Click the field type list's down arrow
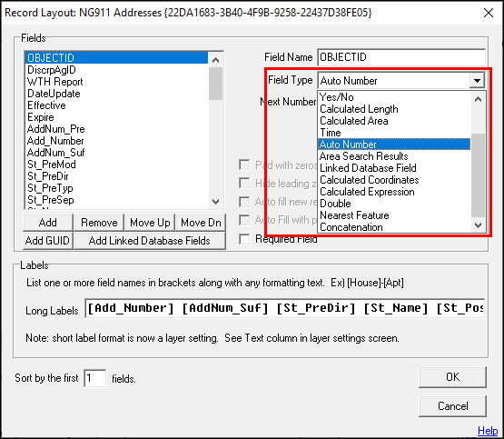This screenshot has height=439, width=504. click(479, 225)
